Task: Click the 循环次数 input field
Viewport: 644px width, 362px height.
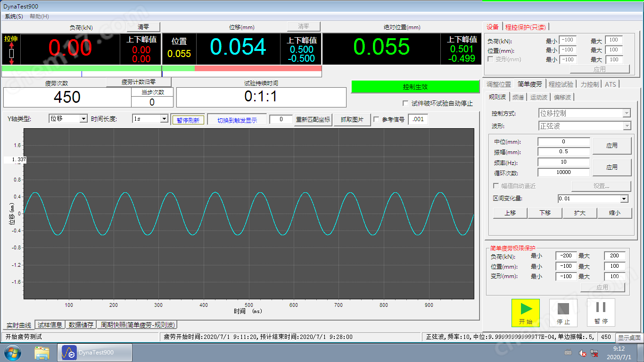Action: point(564,173)
